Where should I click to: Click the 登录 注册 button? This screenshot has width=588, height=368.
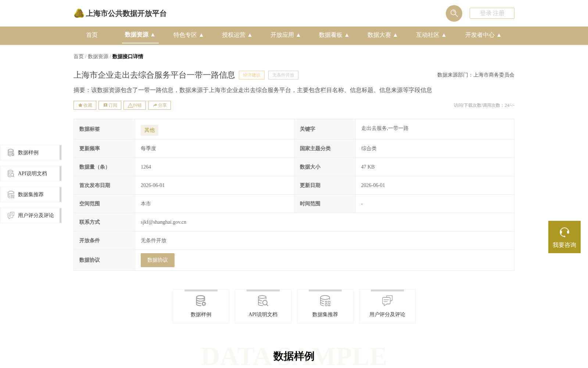point(492,13)
